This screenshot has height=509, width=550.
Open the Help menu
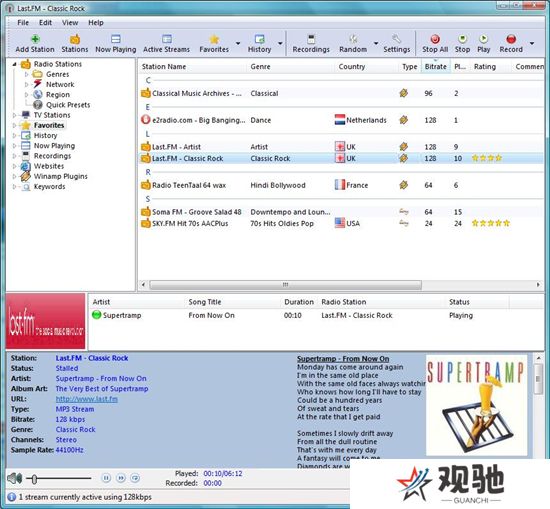[96, 23]
